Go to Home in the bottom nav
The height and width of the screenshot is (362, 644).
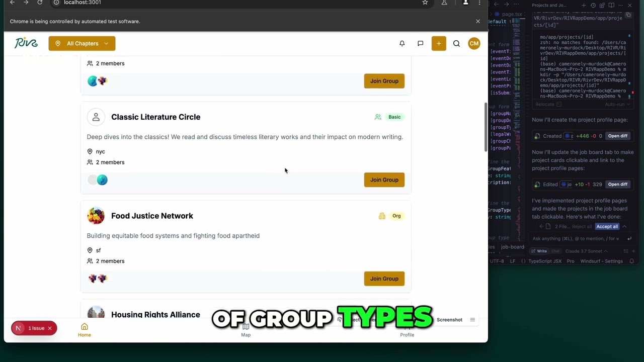[x=85, y=330]
